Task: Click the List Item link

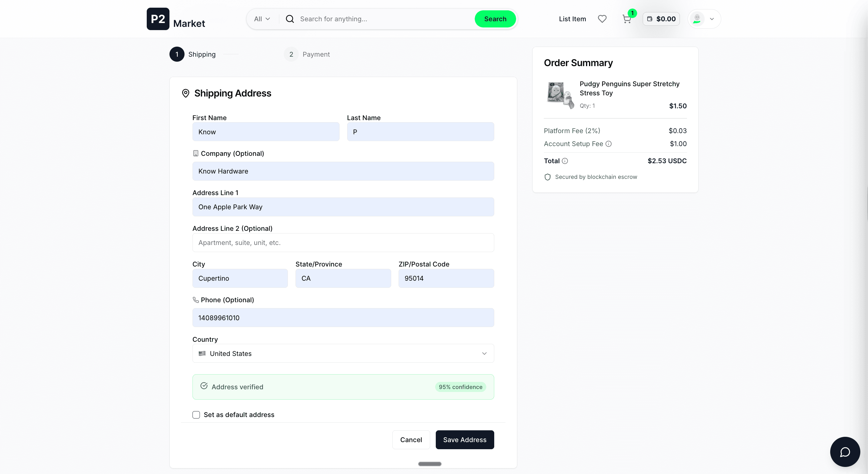Action: coord(572,19)
